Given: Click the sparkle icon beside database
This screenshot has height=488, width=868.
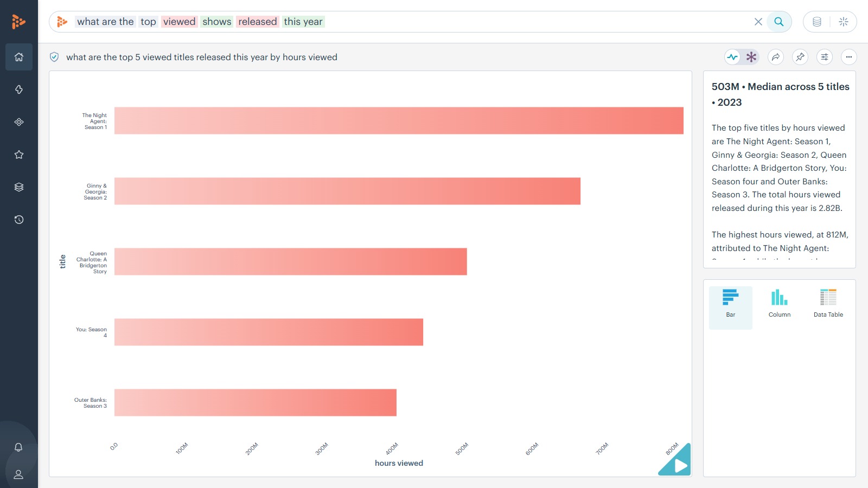Looking at the screenshot, I should (x=844, y=22).
